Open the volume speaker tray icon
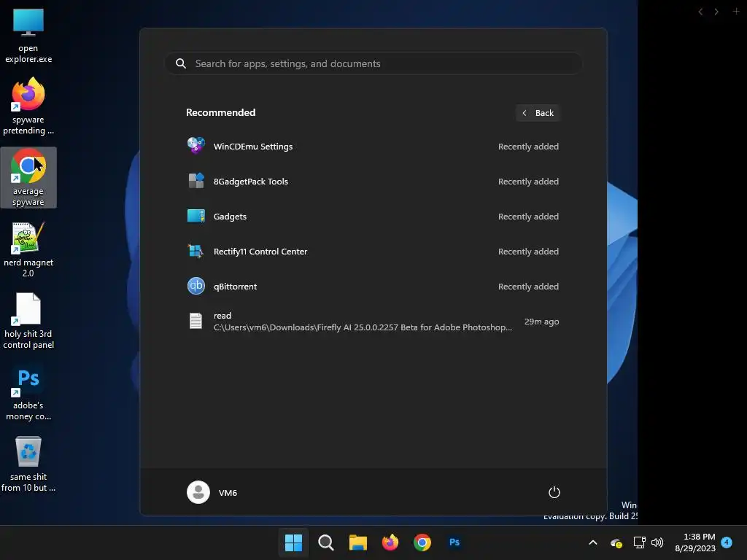 pos(657,542)
